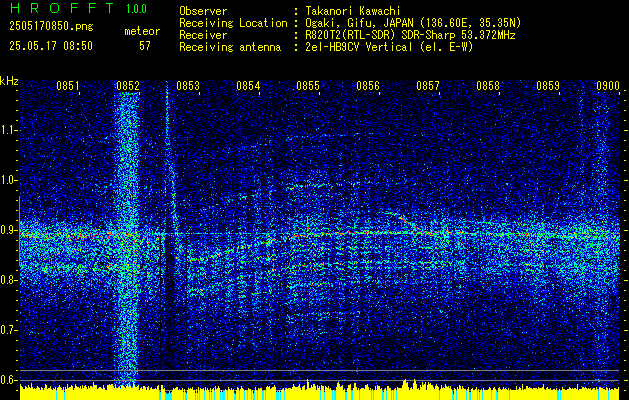Select the filename 2505170850.png
The width and height of the screenshot is (629, 400).
(x=51, y=26)
